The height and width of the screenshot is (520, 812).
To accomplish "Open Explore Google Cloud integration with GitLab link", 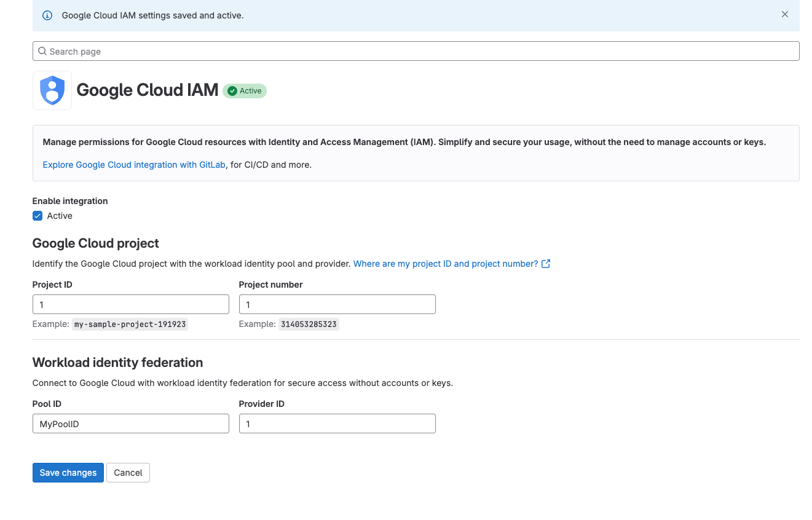I will pyautogui.click(x=134, y=165).
